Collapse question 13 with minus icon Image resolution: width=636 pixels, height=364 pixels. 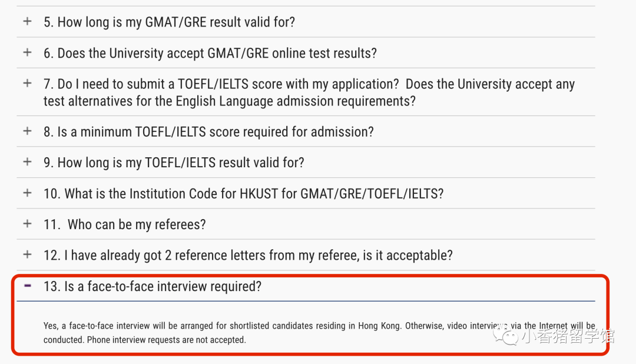pyautogui.click(x=27, y=286)
